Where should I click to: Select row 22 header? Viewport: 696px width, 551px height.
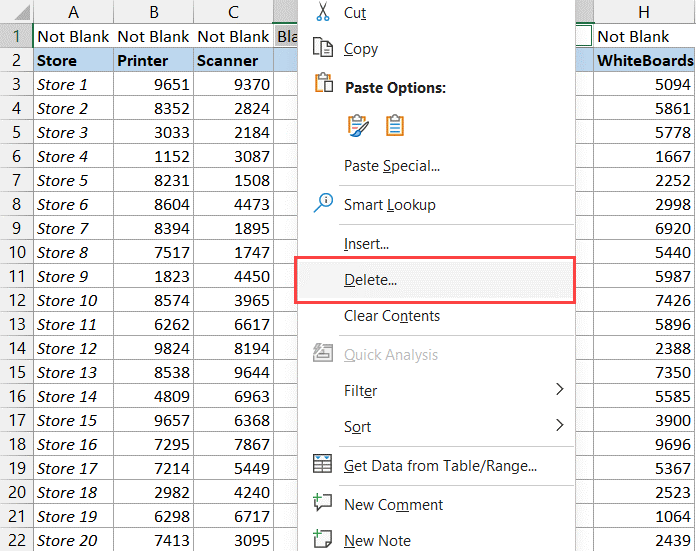click(x=16, y=540)
